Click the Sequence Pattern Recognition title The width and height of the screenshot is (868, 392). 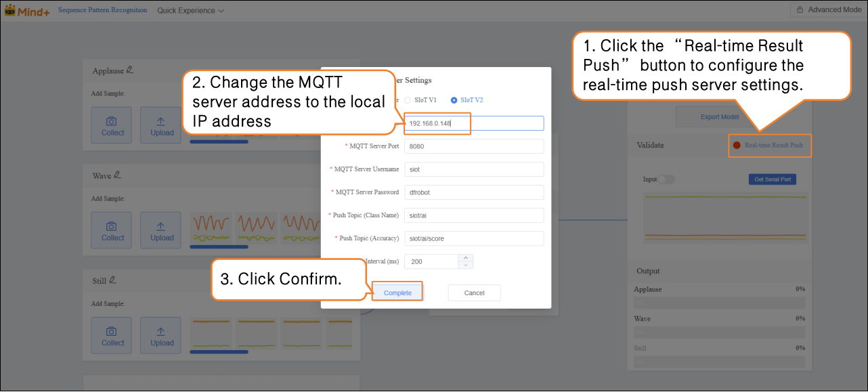coord(102,10)
